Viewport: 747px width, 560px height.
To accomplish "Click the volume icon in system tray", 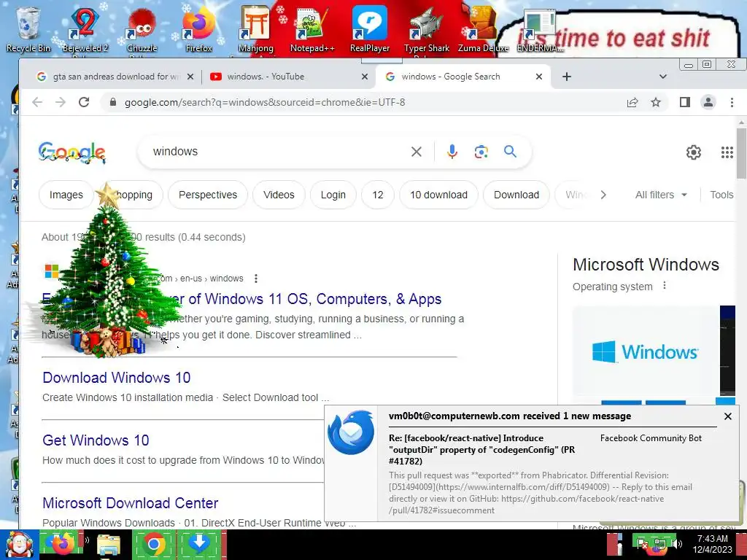I will click(677, 543).
